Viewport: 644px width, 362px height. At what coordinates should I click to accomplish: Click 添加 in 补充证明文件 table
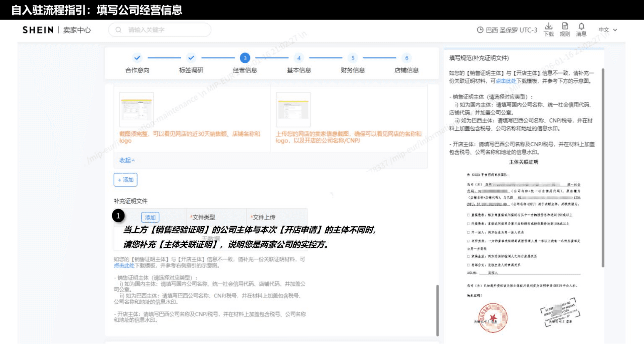pos(150,218)
